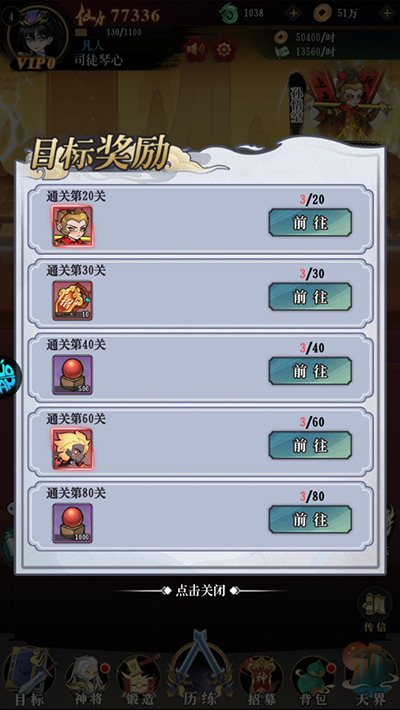Close the popup via 点击关闭

[x=200, y=590]
